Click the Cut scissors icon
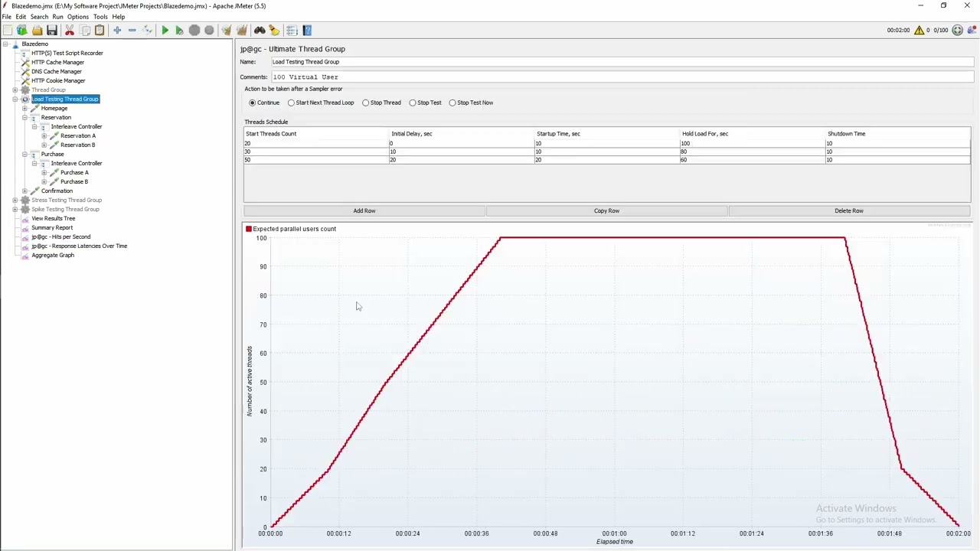Viewport: 980px width, 551px height. point(70,31)
